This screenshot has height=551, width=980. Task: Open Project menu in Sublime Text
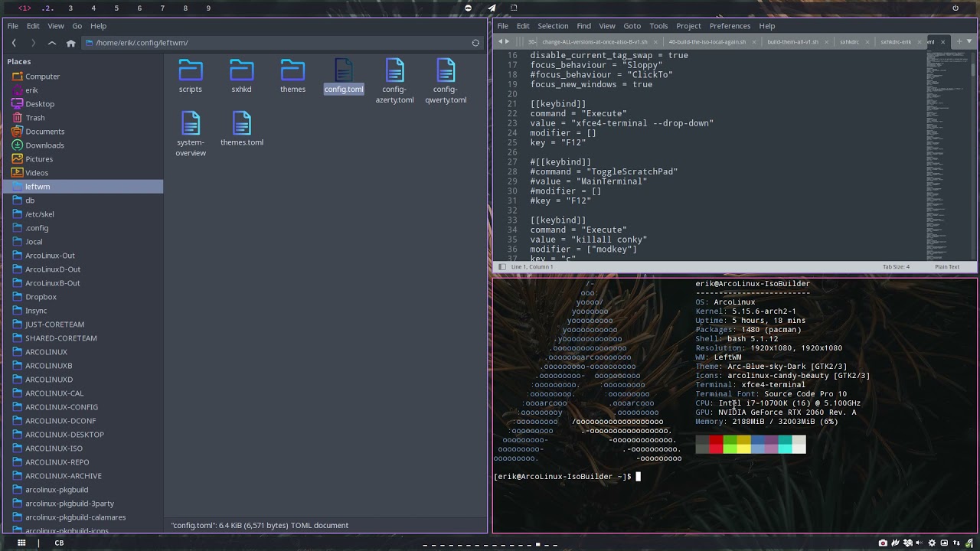click(688, 26)
